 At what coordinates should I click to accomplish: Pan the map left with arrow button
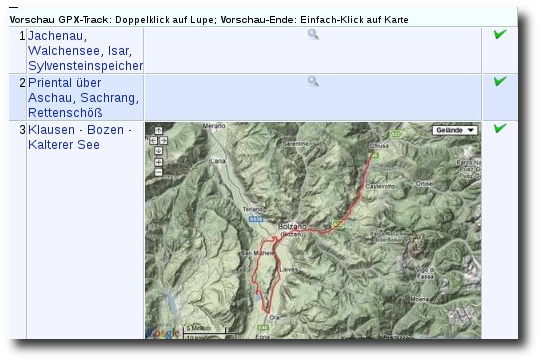pos(153,140)
